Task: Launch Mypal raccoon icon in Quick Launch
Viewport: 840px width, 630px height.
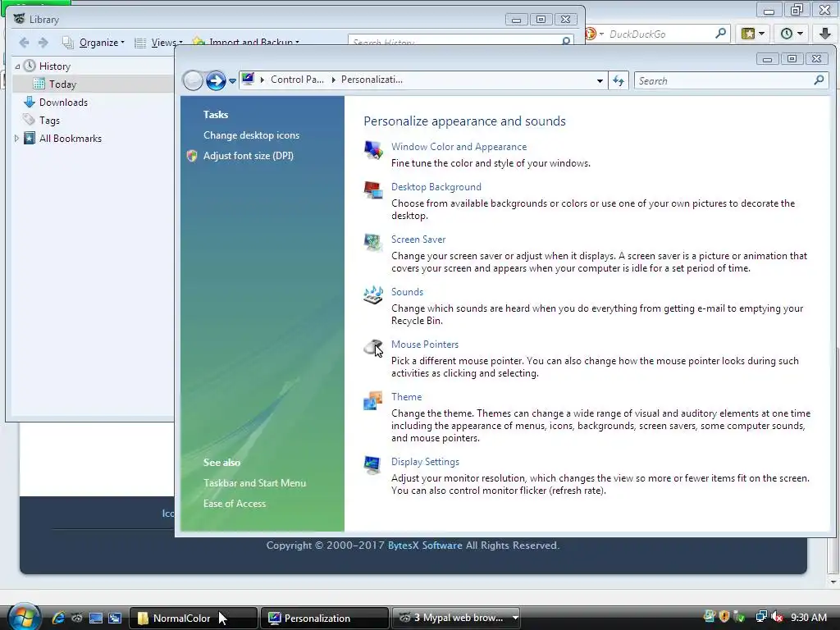Action: (76, 618)
